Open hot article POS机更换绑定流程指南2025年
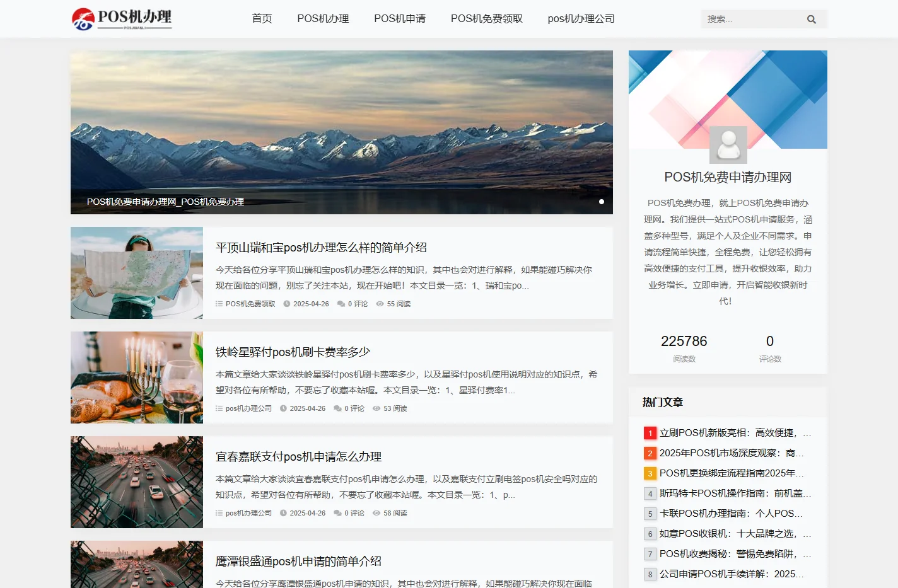 732,473
